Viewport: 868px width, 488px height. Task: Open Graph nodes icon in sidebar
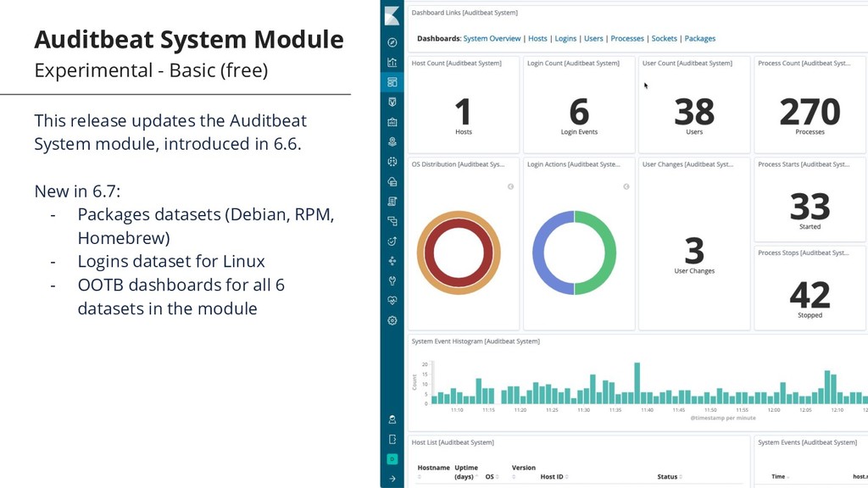(x=392, y=261)
